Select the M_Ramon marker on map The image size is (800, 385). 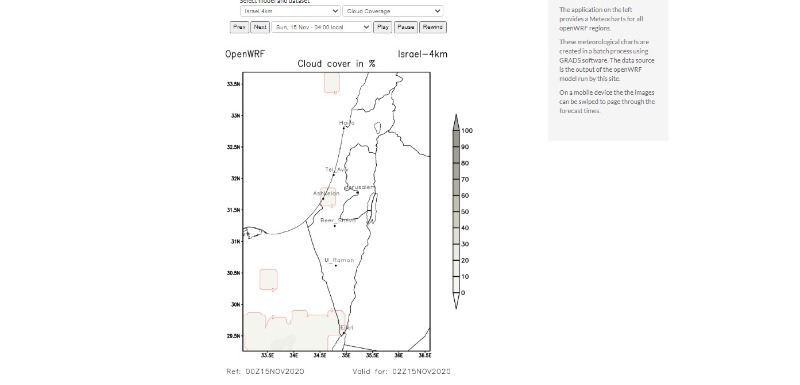click(335, 265)
